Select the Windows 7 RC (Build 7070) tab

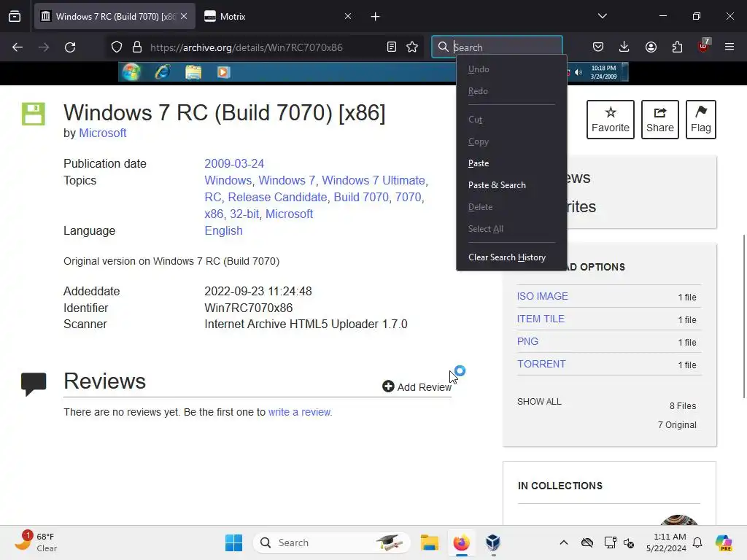[x=115, y=17]
